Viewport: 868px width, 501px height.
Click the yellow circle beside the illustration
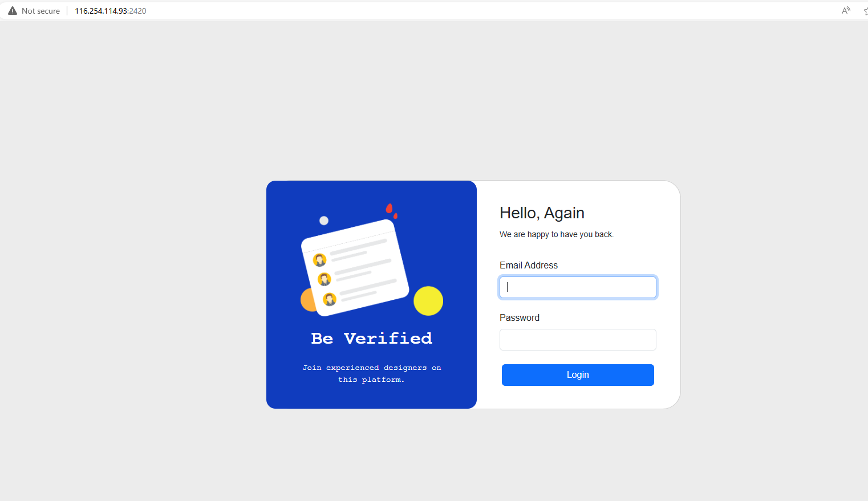tap(428, 301)
